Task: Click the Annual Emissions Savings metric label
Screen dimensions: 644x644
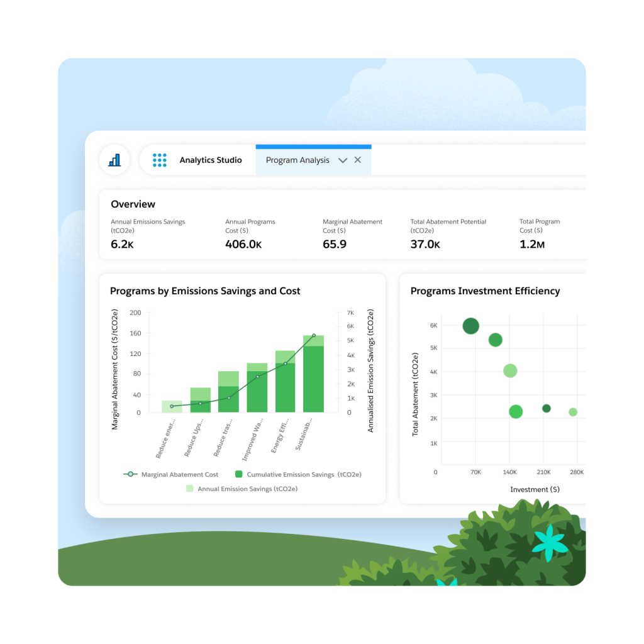Action: 148,226
